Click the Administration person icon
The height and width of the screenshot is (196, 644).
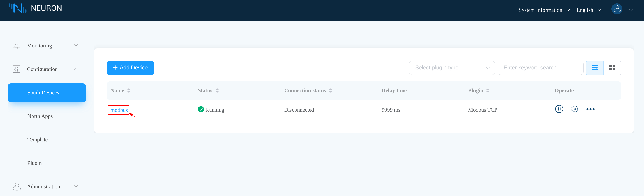point(17,186)
